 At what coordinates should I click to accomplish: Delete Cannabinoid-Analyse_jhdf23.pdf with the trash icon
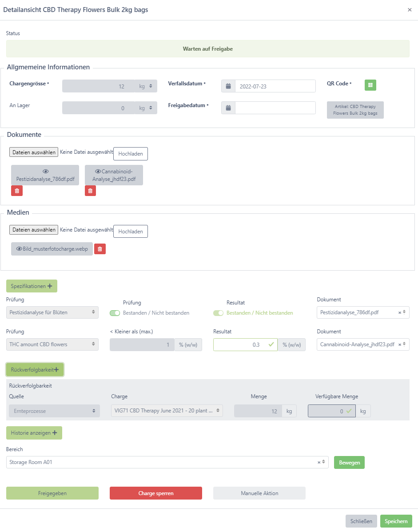click(x=90, y=191)
